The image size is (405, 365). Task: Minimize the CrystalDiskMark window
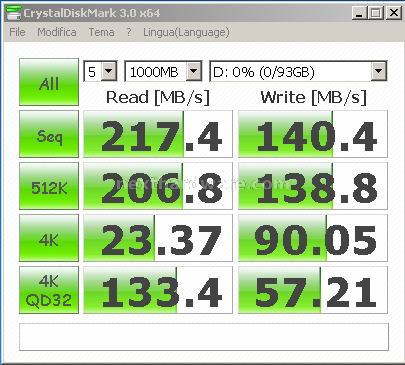click(x=359, y=13)
